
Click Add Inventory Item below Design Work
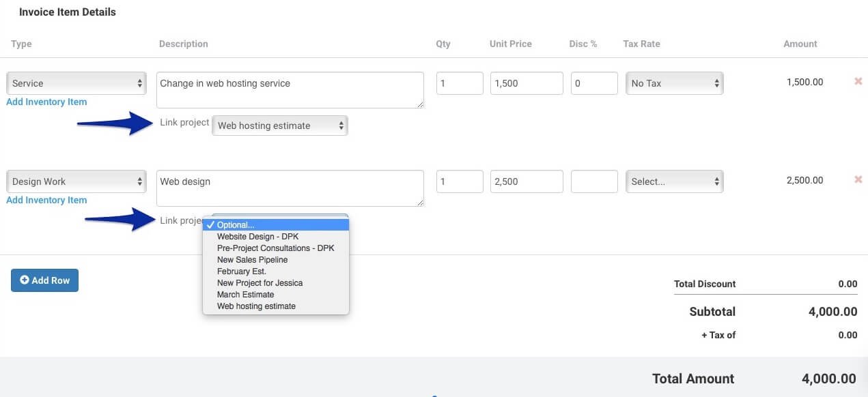coord(46,200)
